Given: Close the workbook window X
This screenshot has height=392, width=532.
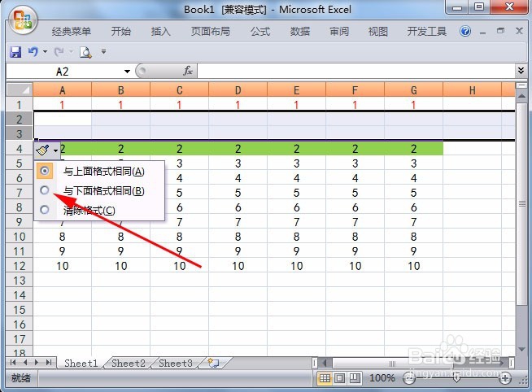Looking at the screenshot, I should (x=519, y=31).
